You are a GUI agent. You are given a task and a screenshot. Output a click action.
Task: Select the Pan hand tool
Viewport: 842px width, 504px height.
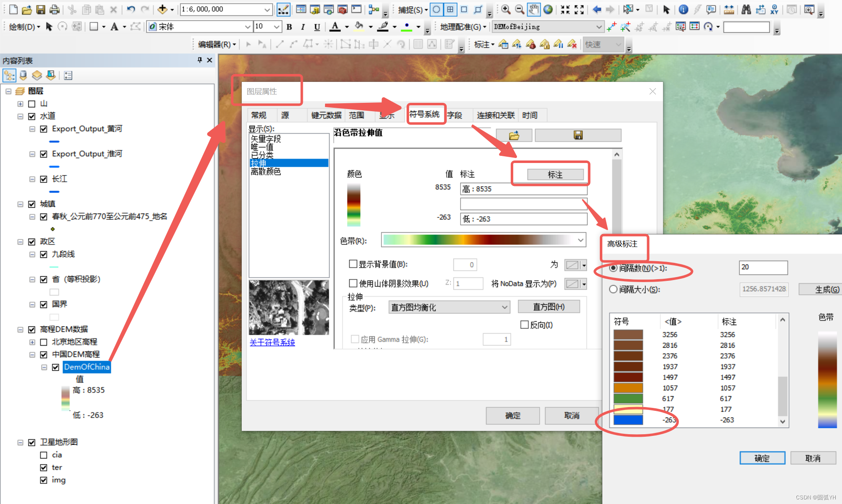533,9
